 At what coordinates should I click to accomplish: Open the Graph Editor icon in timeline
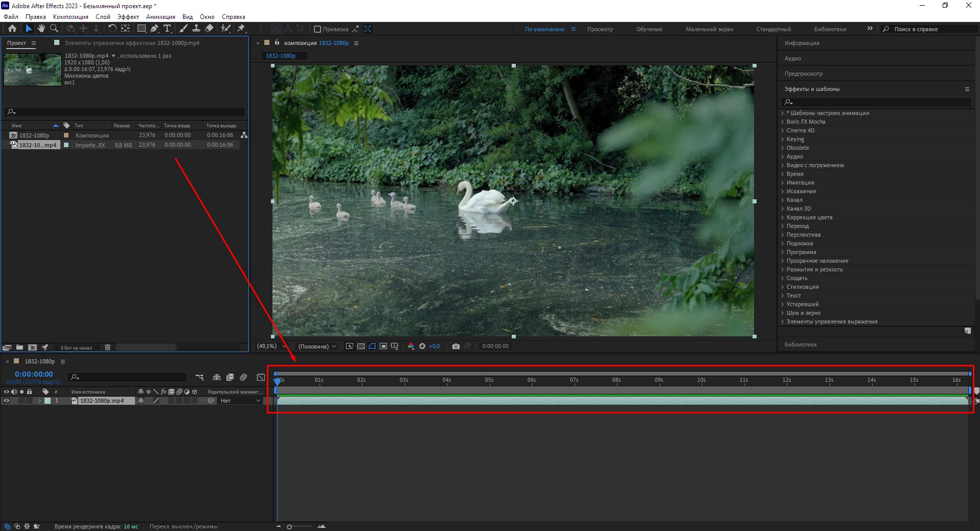click(261, 377)
